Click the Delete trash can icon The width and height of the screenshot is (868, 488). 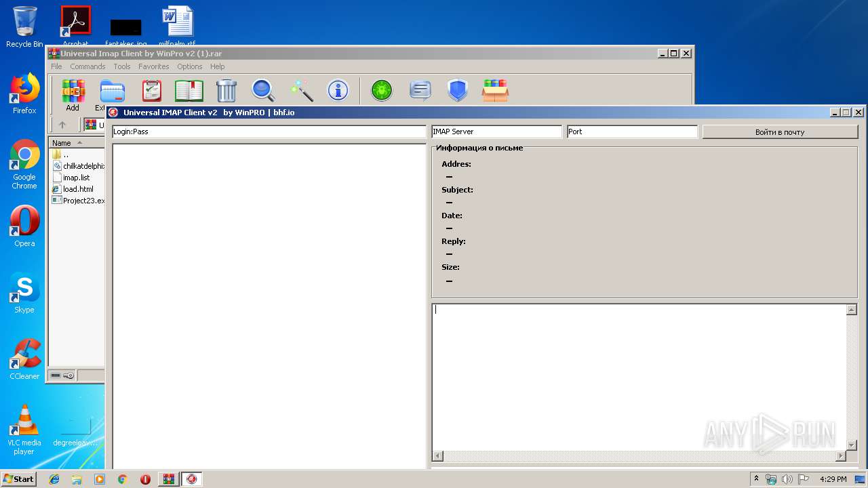tap(226, 90)
